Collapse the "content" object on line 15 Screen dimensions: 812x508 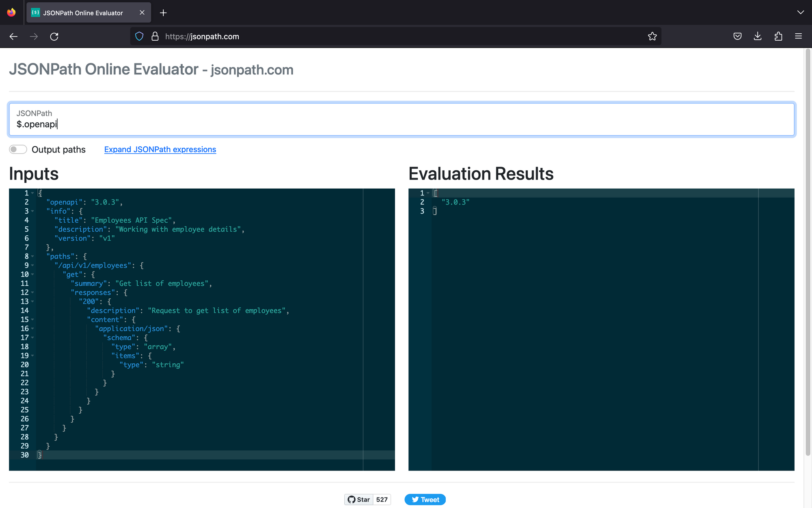[32, 319]
